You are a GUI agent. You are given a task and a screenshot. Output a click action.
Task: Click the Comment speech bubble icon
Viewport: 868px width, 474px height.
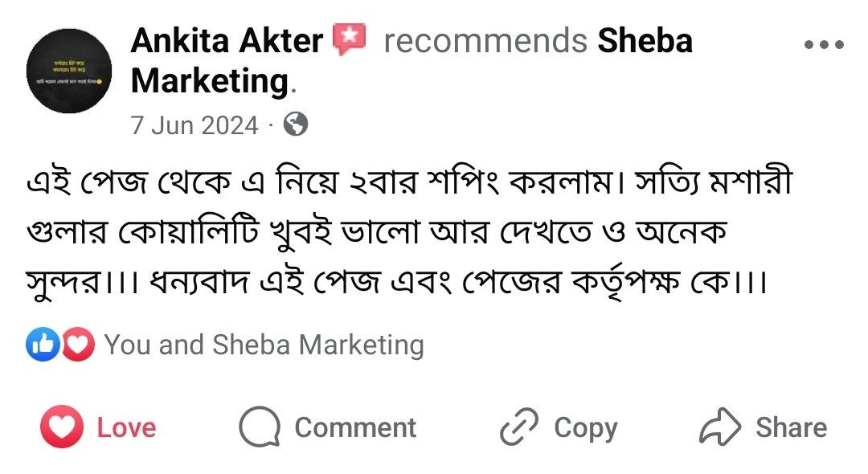(260, 427)
